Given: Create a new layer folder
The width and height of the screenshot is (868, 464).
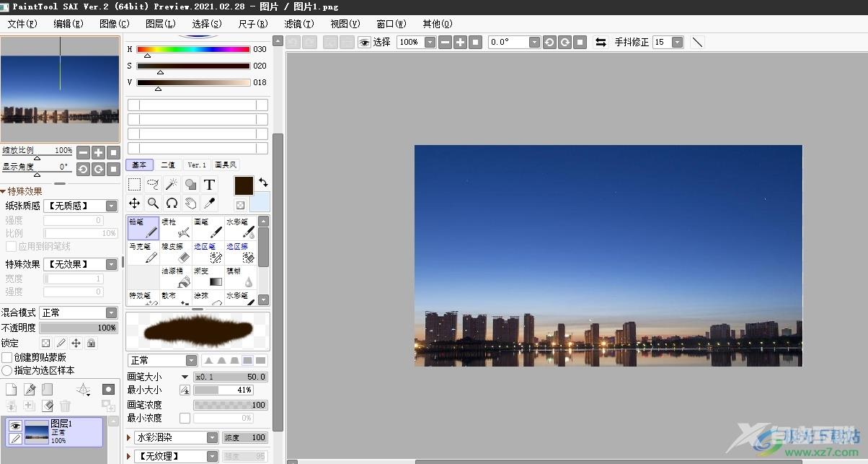Looking at the screenshot, I should coord(48,390).
